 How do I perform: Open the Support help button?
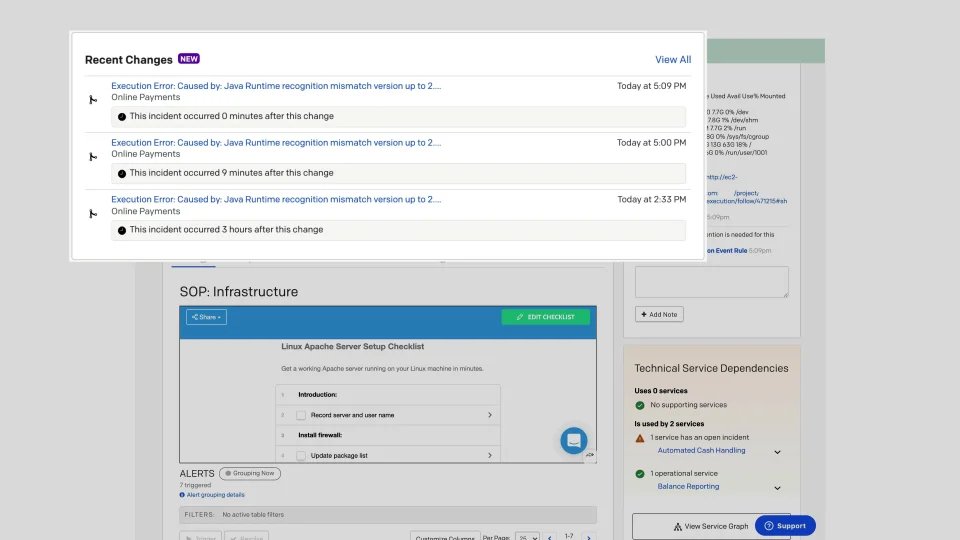(x=784, y=526)
